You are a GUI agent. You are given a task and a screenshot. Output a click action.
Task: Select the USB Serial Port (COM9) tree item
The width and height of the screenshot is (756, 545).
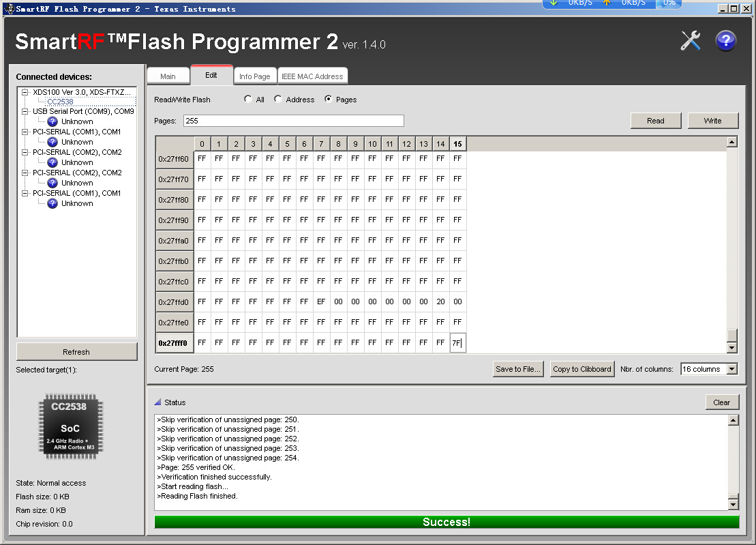pyautogui.click(x=83, y=111)
